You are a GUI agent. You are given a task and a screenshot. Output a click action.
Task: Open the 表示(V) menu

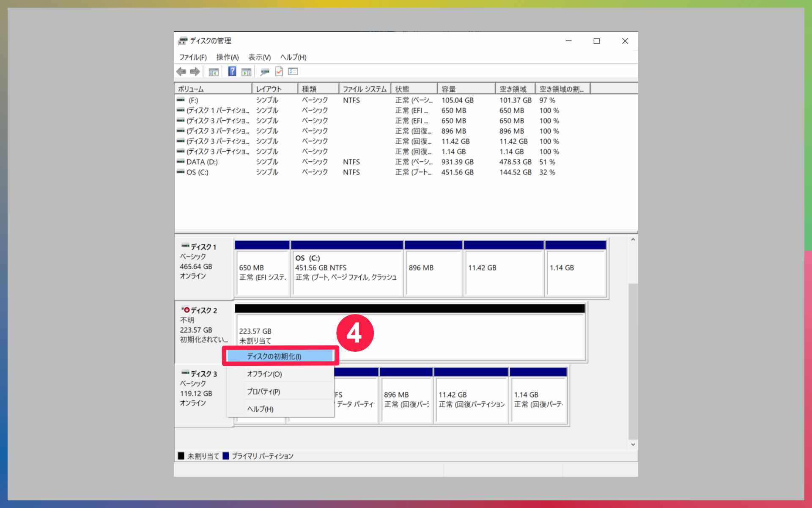click(x=259, y=57)
